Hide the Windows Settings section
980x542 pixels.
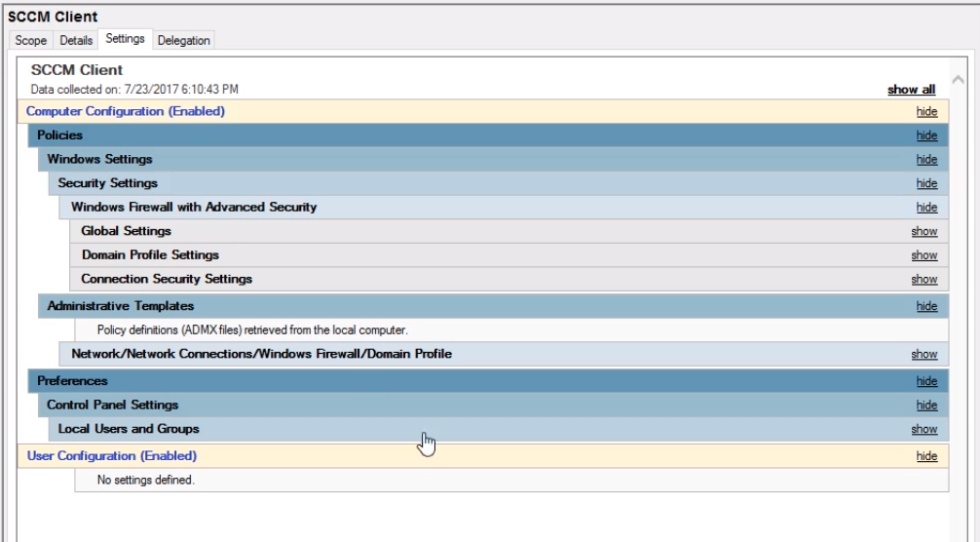pyautogui.click(x=926, y=160)
